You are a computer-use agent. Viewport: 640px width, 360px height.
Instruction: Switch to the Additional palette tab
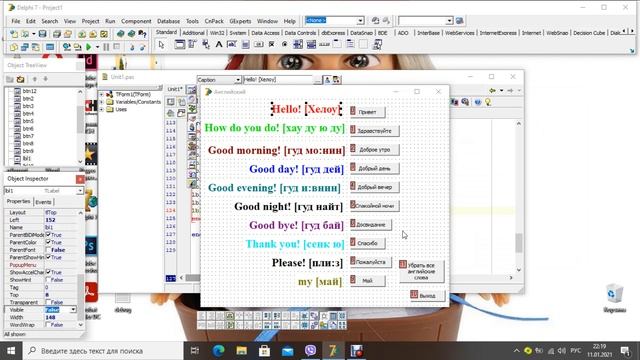pos(193,33)
